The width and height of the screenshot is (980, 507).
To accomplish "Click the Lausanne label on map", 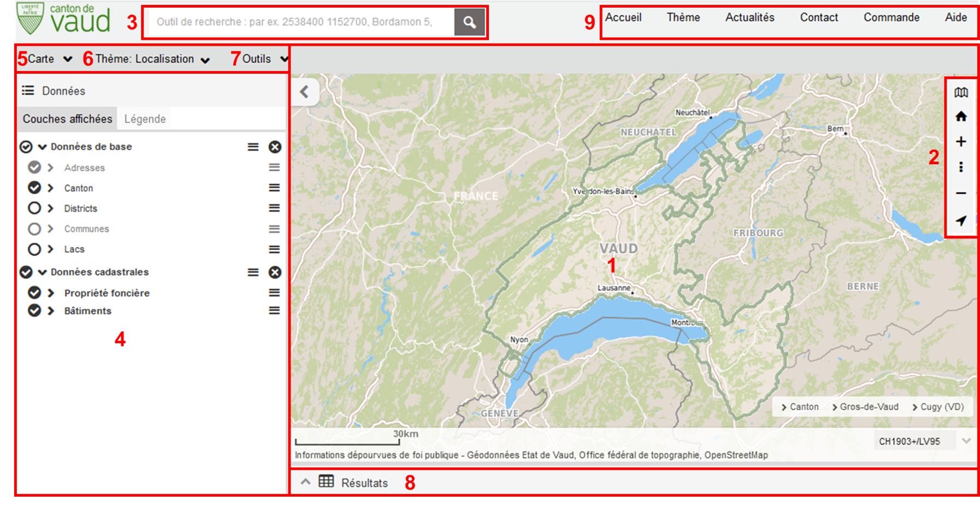I will point(613,288).
